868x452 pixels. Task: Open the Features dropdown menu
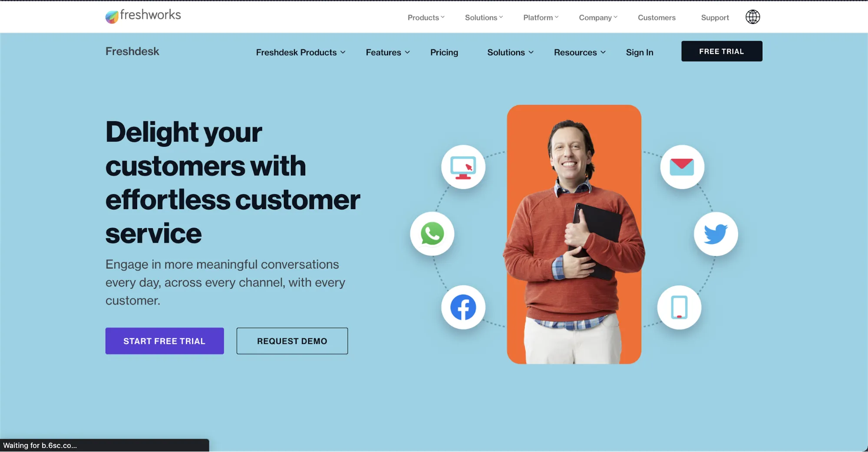tap(388, 52)
